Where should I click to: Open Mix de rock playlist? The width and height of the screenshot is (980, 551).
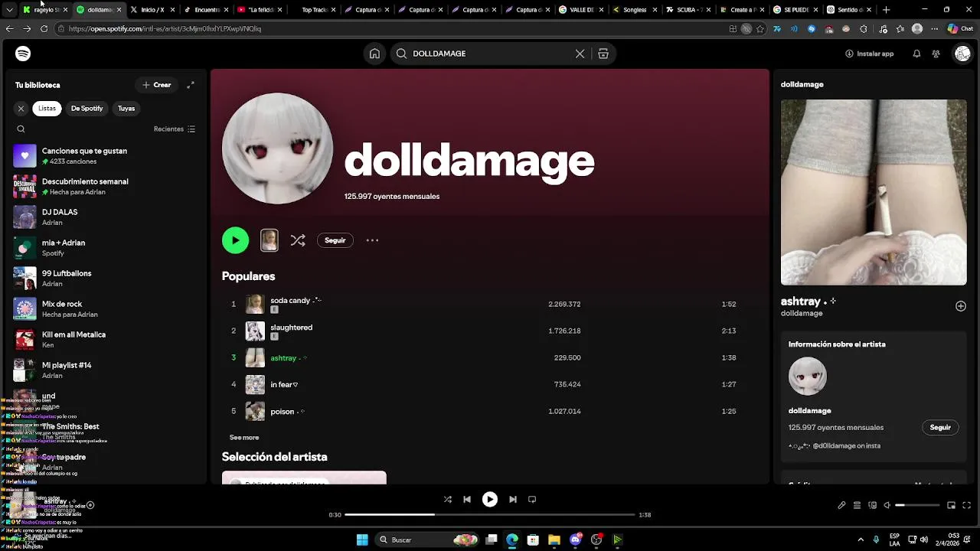[x=106, y=309]
